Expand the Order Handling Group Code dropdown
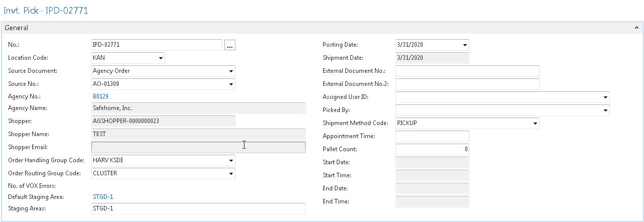Screen dimensions: 644x222 (x=231, y=161)
